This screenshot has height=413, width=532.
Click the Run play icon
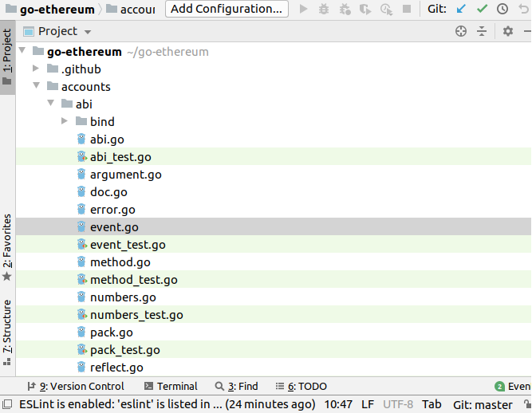303,10
